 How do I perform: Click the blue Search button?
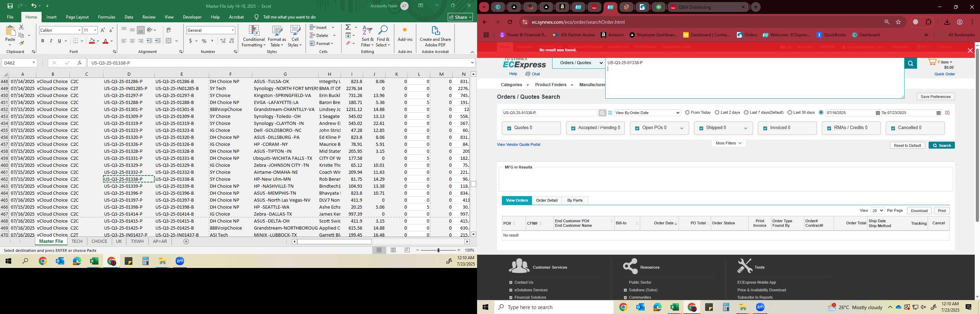[x=942, y=145]
